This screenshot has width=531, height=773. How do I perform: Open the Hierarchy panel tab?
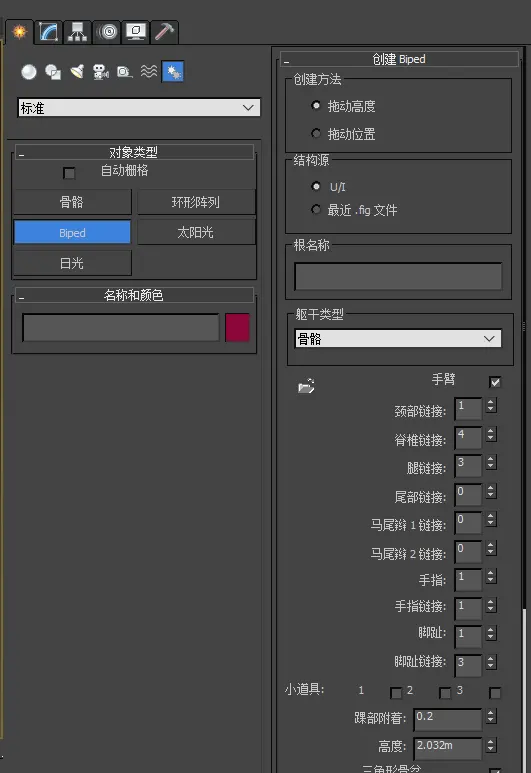pyautogui.click(x=77, y=32)
